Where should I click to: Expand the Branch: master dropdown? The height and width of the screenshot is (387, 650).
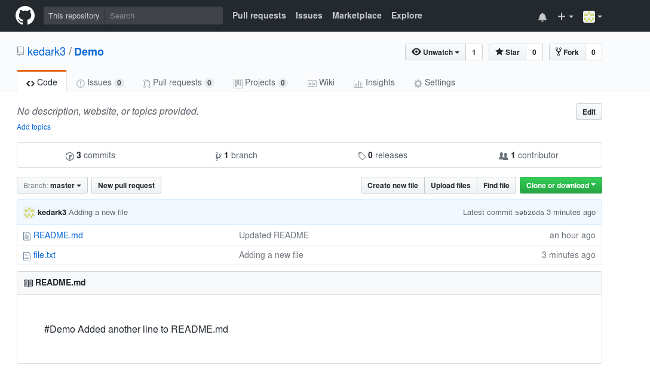coord(52,186)
